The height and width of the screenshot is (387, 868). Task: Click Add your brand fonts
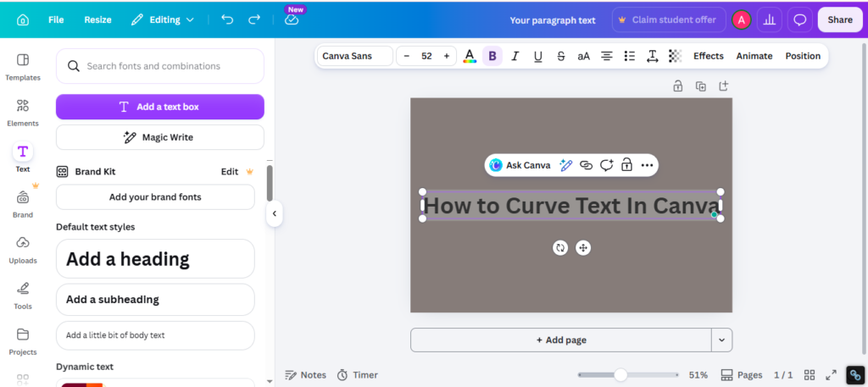coord(156,196)
